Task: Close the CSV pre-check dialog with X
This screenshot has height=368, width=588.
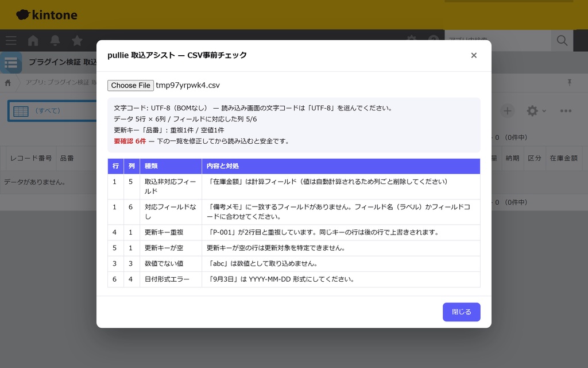Action: coord(474,56)
